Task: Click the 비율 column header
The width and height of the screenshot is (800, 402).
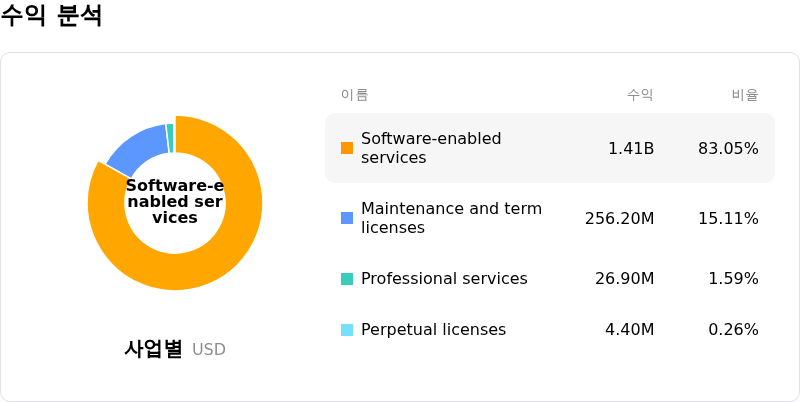Action: click(745, 95)
